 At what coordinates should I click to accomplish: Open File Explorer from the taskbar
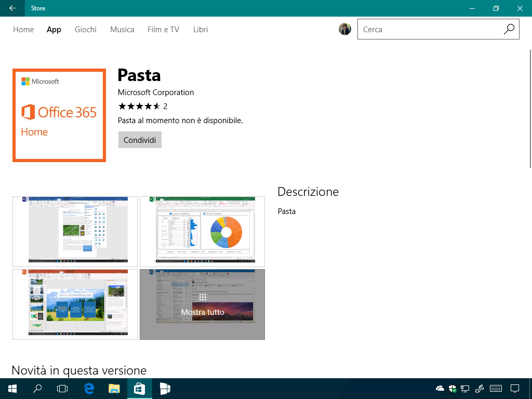click(114, 389)
